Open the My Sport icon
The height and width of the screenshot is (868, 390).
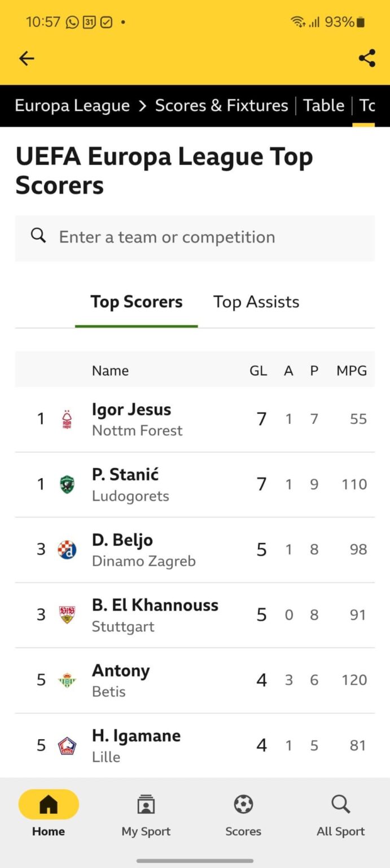click(x=146, y=805)
